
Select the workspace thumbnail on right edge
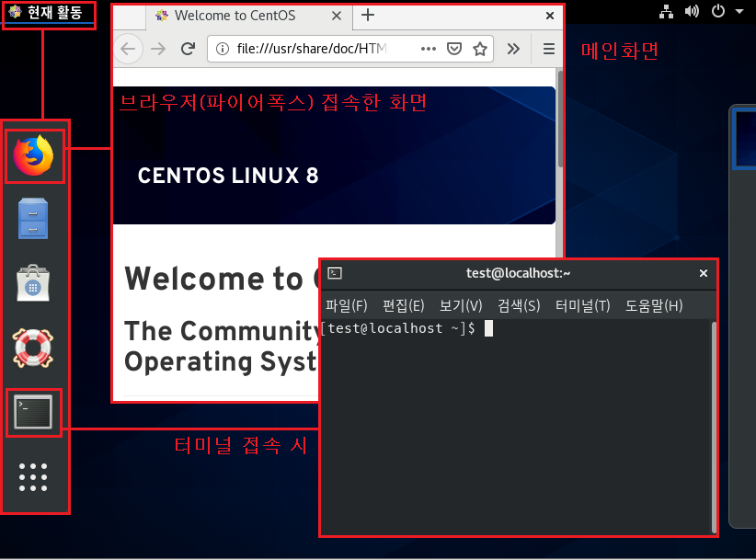coord(744,139)
